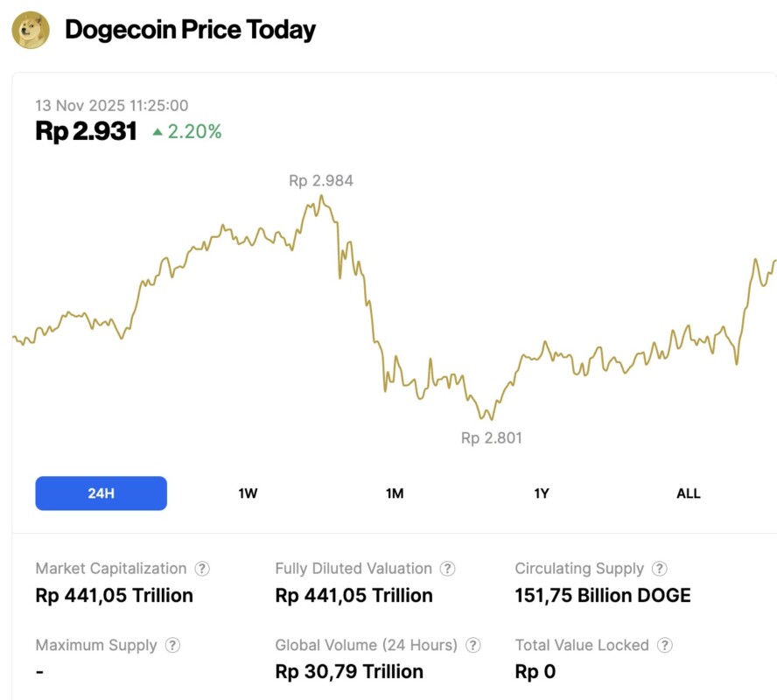This screenshot has width=777, height=700.
Task: Click the 151,75 Billion DOGE supply value
Action: 602,596
